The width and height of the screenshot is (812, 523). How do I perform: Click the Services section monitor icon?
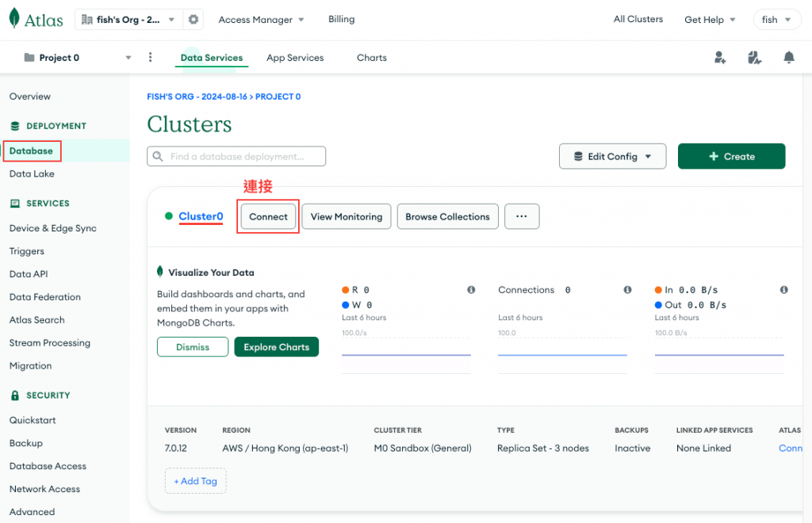point(15,204)
